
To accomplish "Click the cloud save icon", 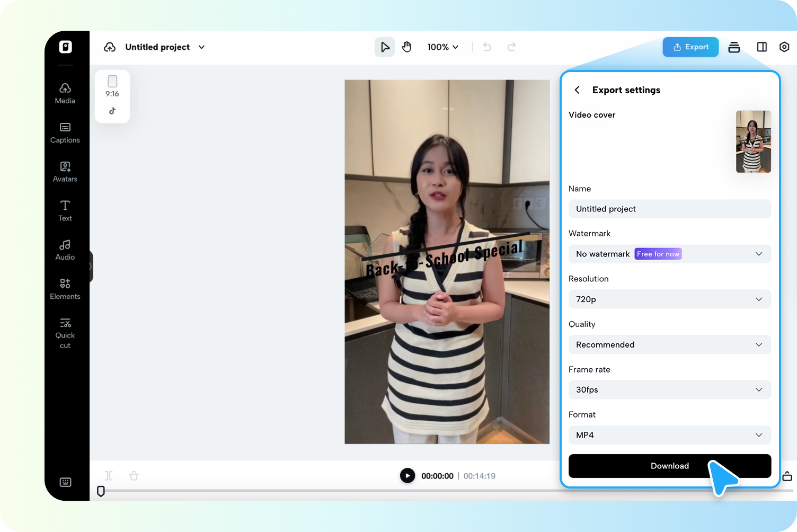I will (110, 47).
